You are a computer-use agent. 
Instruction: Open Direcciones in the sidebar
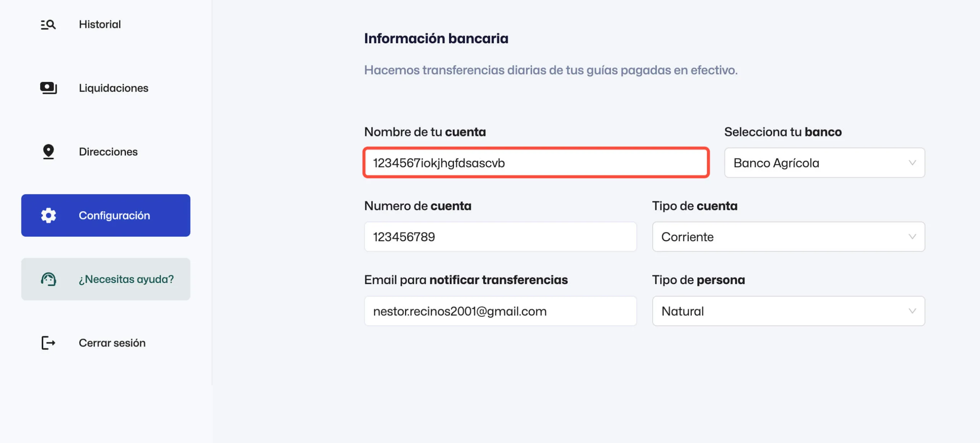pos(108,152)
